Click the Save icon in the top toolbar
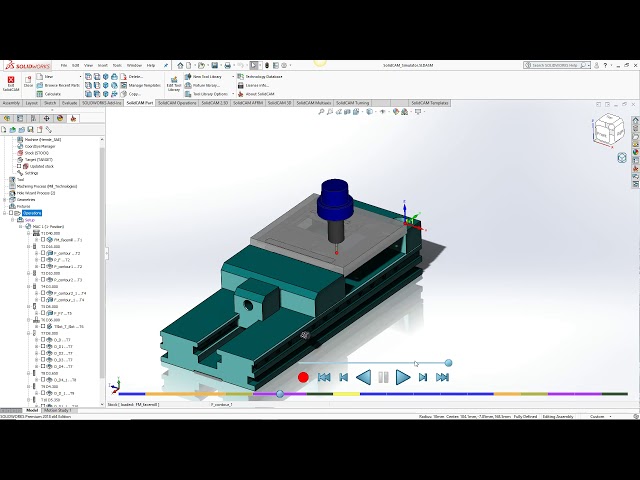Screen dimensions: 640x480 tap(215, 65)
